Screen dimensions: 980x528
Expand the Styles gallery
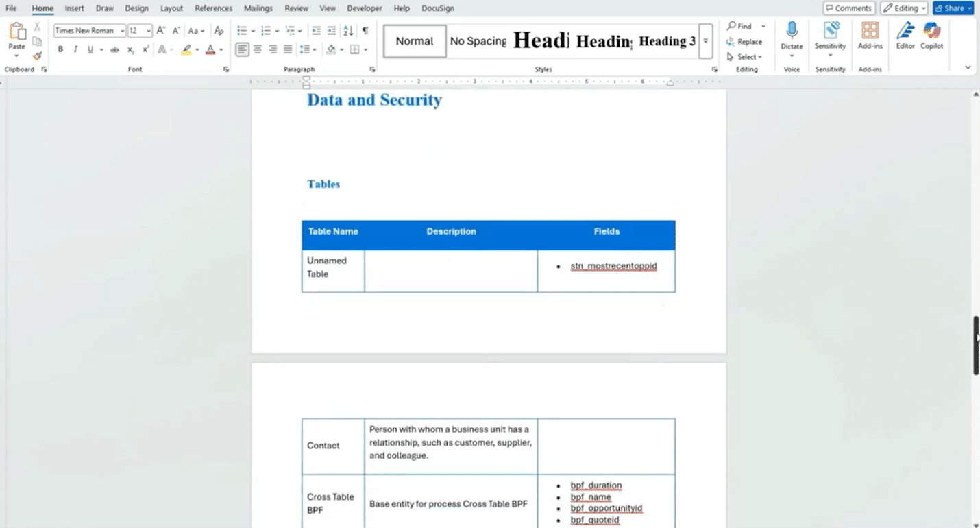[706, 41]
